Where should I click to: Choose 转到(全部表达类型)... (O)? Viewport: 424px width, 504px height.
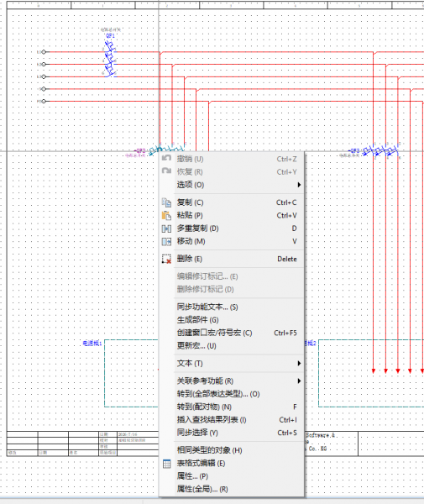(232, 394)
